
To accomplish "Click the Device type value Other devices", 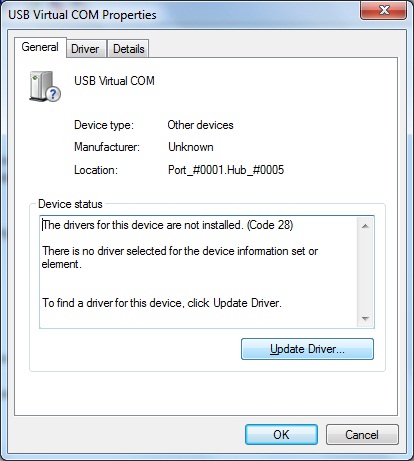I will click(x=200, y=125).
